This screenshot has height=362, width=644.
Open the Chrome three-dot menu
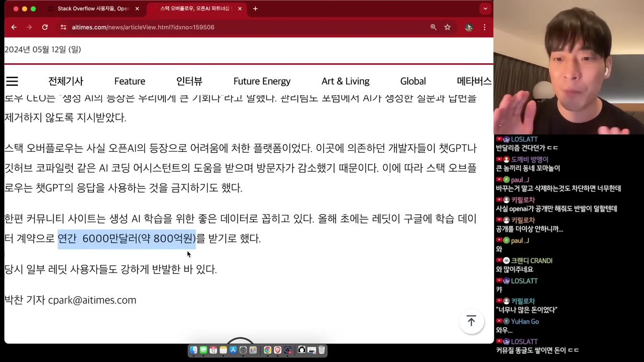[484, 27]
